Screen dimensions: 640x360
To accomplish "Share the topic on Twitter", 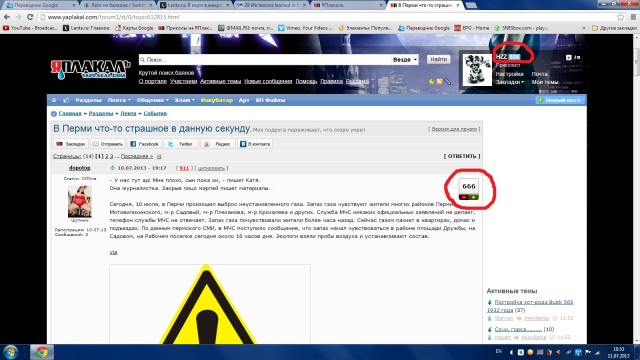I will click(180, 144).
